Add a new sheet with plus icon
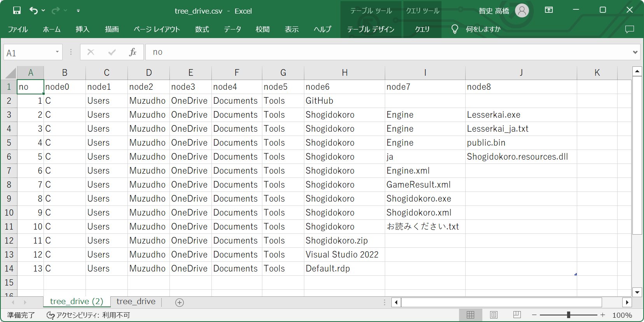 (x=180, y=303)
